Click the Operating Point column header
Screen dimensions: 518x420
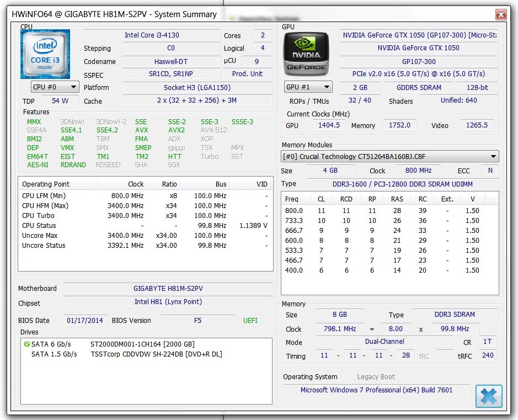click(57, 184)
